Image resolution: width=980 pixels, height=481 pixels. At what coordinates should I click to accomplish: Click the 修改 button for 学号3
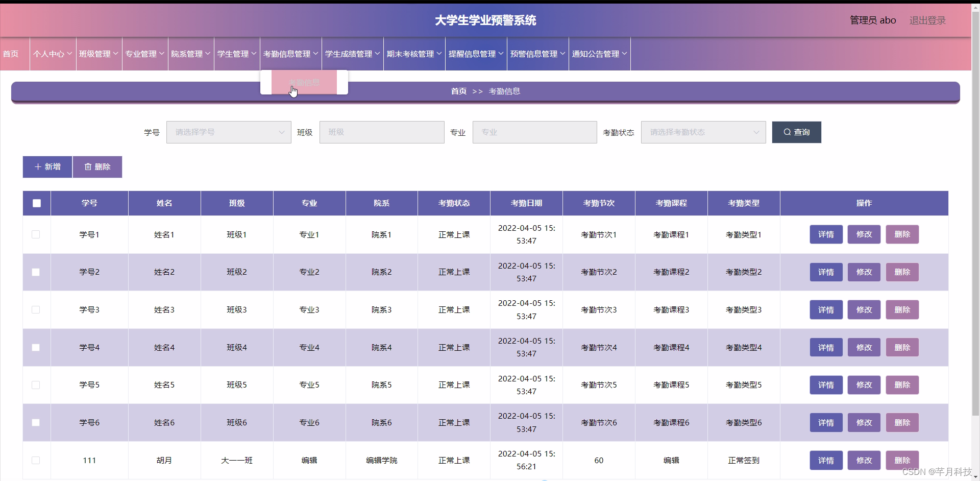coord(864,309)
